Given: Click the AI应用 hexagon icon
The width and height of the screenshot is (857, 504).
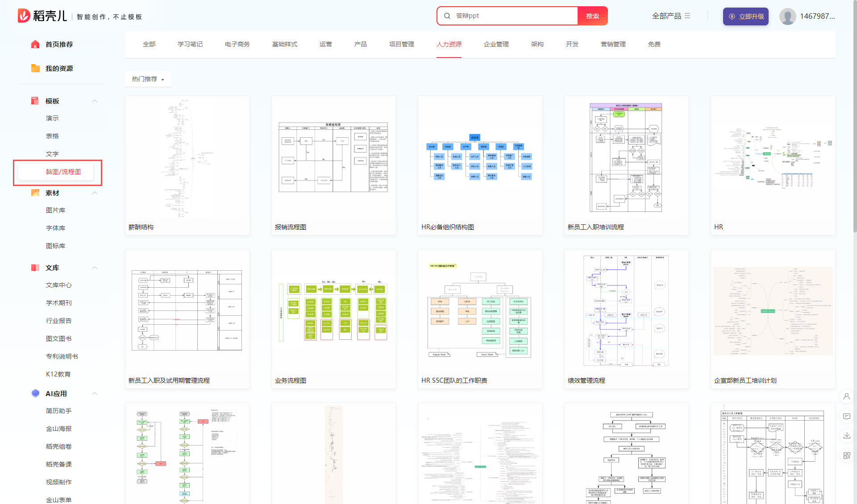Looking at the screenshot, I should click(35, 393).
